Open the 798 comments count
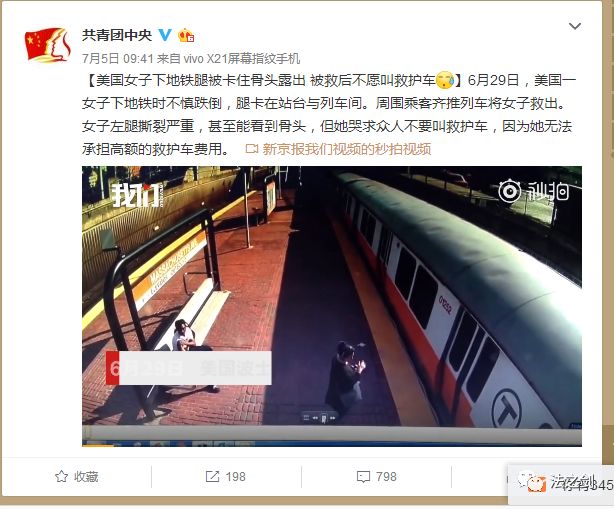The image size is (614, 509). tap(386, 477)
